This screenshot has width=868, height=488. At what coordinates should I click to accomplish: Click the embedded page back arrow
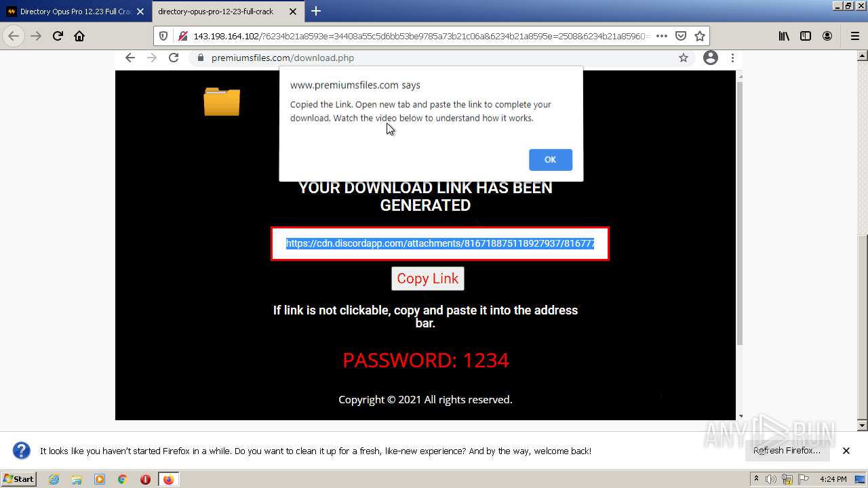[130, 58]
